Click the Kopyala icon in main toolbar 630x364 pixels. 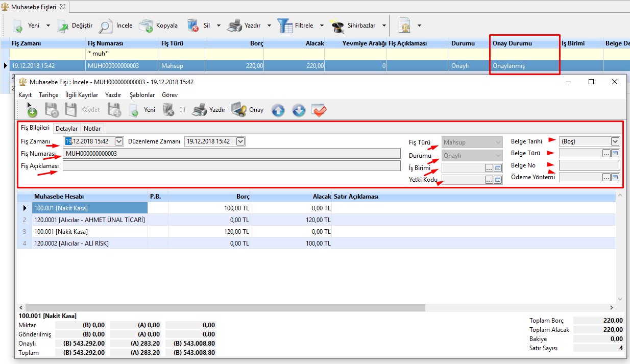146,26
